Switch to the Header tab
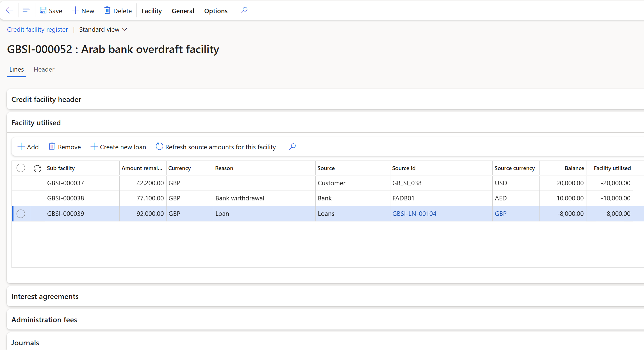Image resolution: width=644 pixels, height=350 pixels. (x=44, y=69)
